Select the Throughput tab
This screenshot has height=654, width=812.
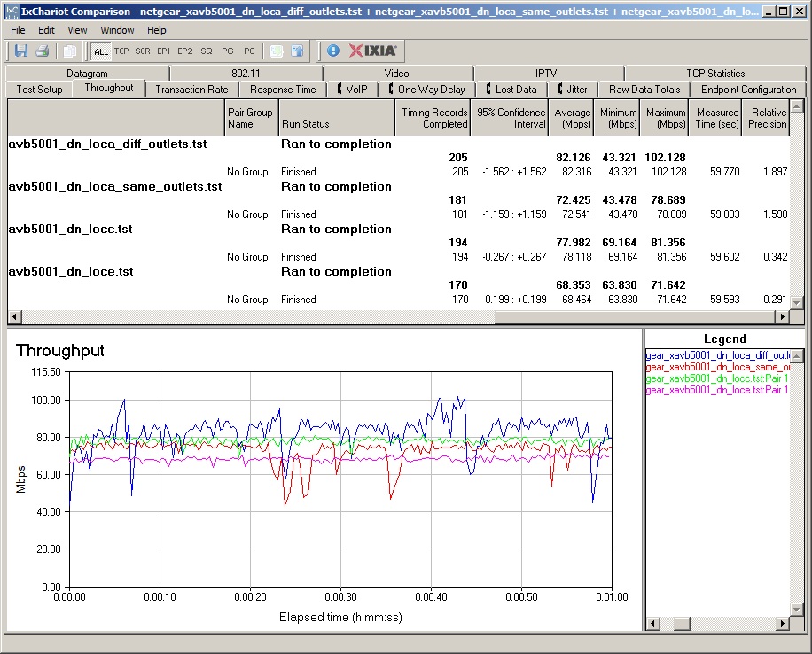tap(109, 88)
